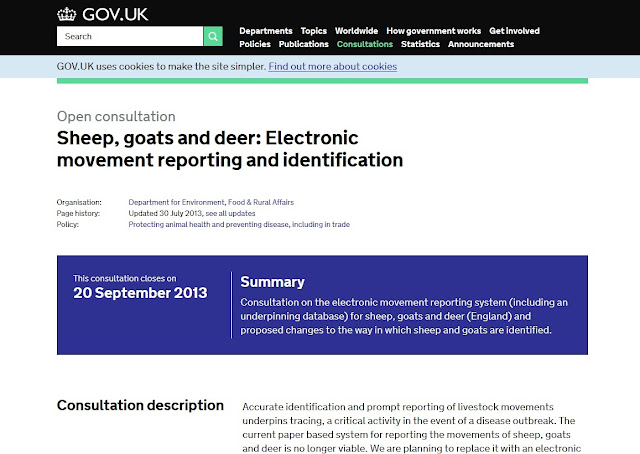Screen dimensions: 640x454
Task: Click the 'see all updates' link
Action: point(230,213)
